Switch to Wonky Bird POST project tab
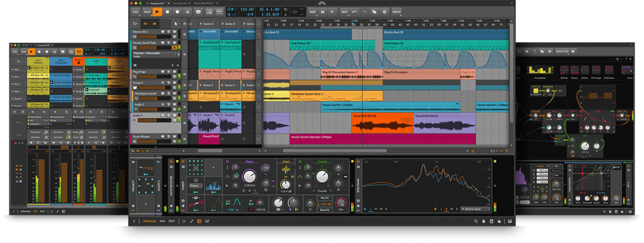 (x=204, y=3)
